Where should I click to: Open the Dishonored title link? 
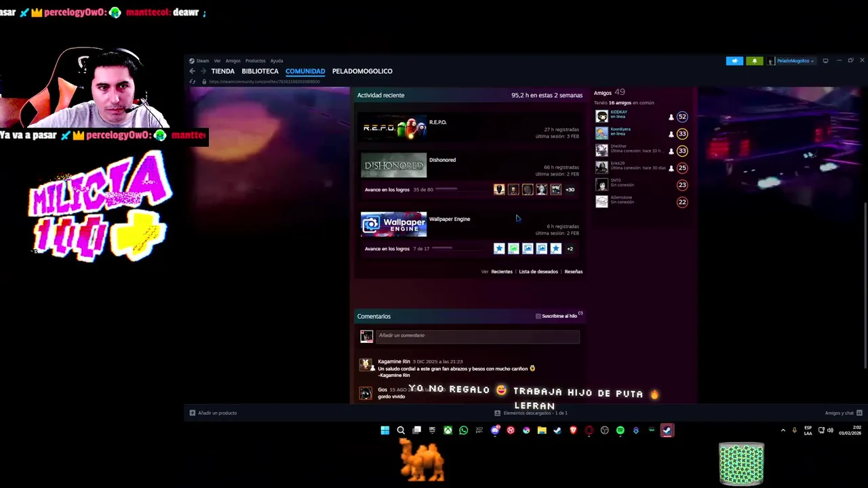coord(442,160)
